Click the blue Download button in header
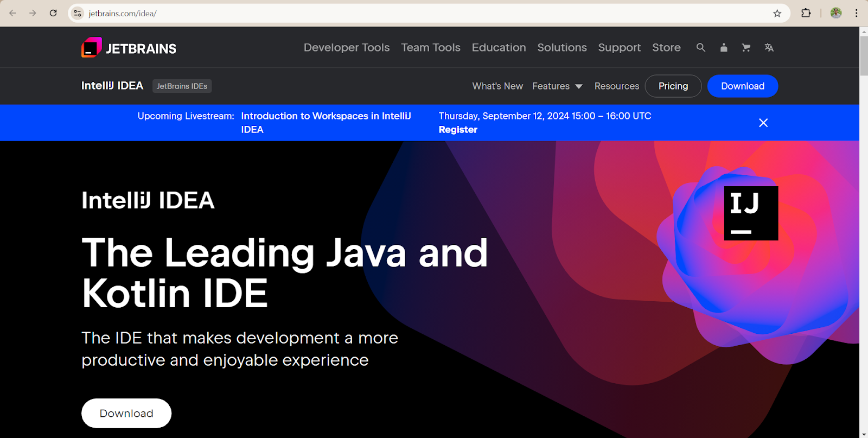This screenshot has width=868, height=438. pos(743,86)
